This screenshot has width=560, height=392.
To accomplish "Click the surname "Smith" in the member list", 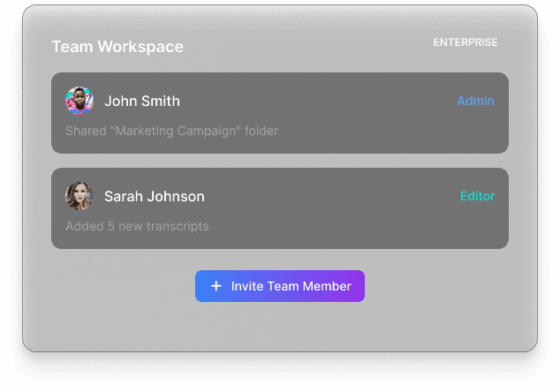I will pyautogui.click(x=161, y=101).
